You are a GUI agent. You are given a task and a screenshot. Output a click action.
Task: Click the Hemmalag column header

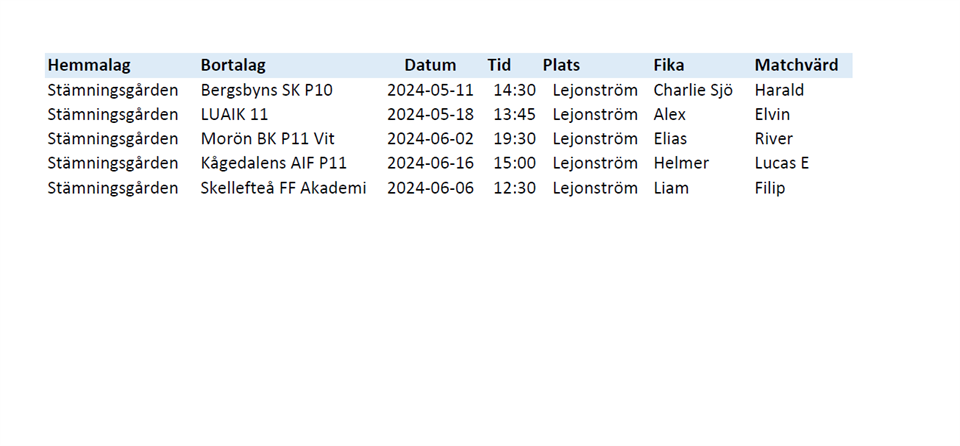coord(89,65)
